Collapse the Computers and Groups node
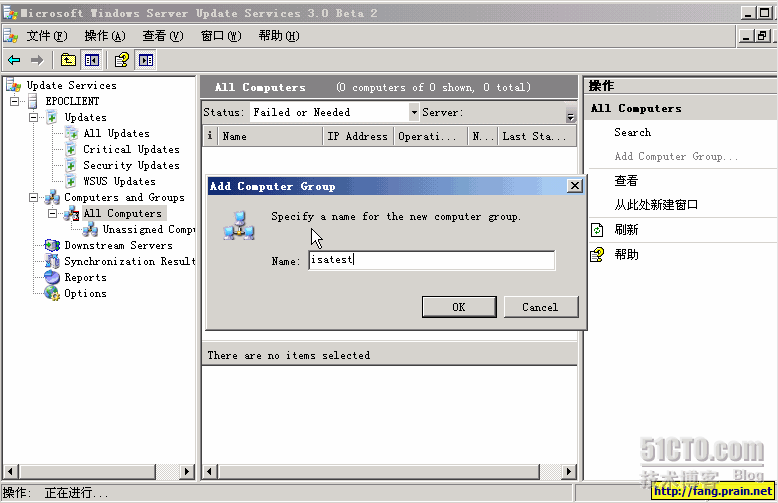Viewport: 778px width, 503px height. click(33, 197)
